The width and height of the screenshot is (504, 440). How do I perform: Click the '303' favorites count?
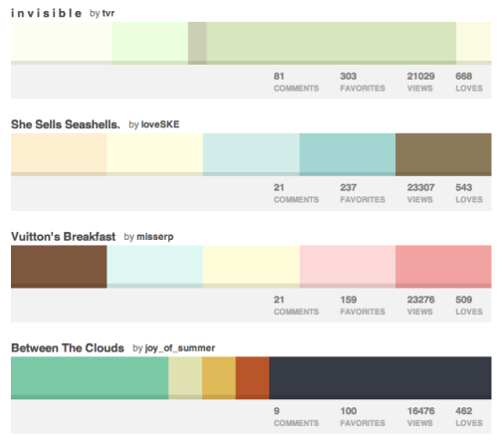pos(349,77)
